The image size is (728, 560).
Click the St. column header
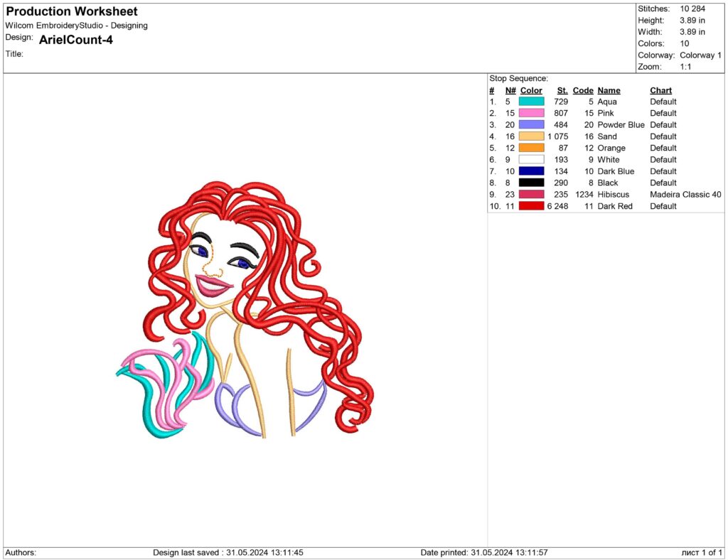tap(562, 90)
